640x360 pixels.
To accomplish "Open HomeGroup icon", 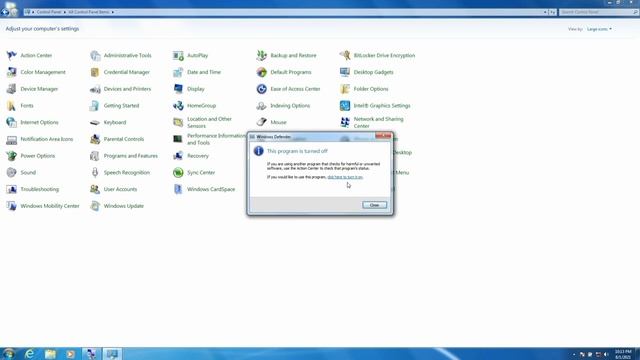I will 178,105.
